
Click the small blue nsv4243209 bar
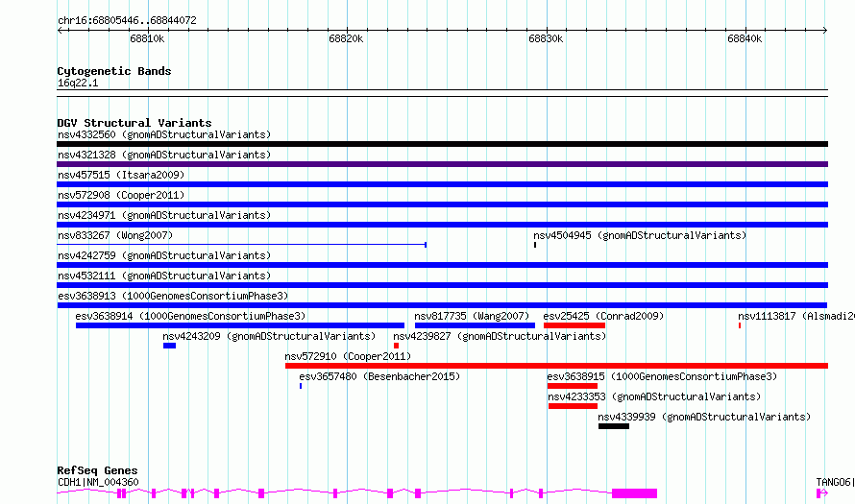(170, 346)
